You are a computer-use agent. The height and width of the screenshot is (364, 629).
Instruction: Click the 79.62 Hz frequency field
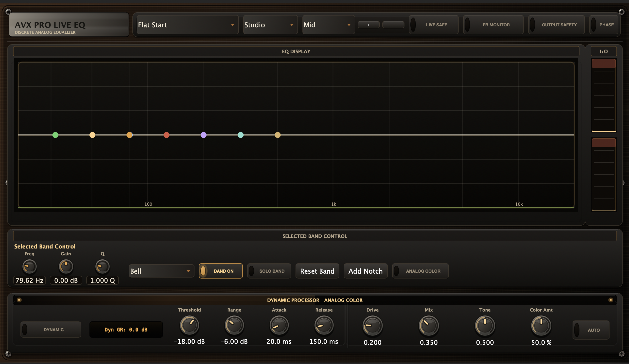(29, 281)
